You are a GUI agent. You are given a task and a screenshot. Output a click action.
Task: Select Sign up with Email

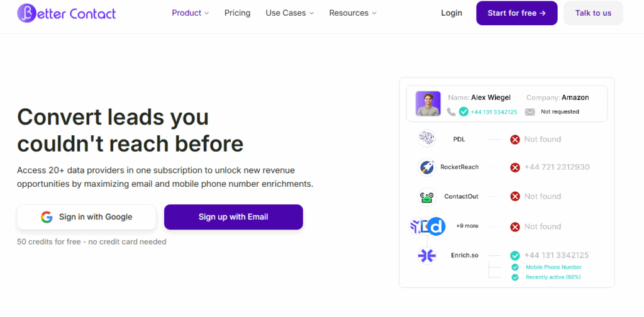(x=233, y=217)
